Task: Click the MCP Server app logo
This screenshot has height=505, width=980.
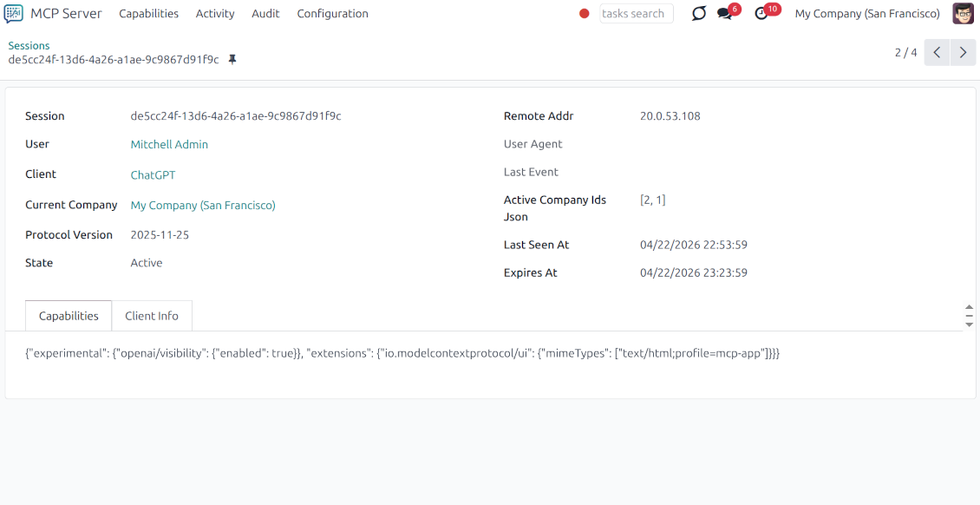Action: [x=12, y=13]
